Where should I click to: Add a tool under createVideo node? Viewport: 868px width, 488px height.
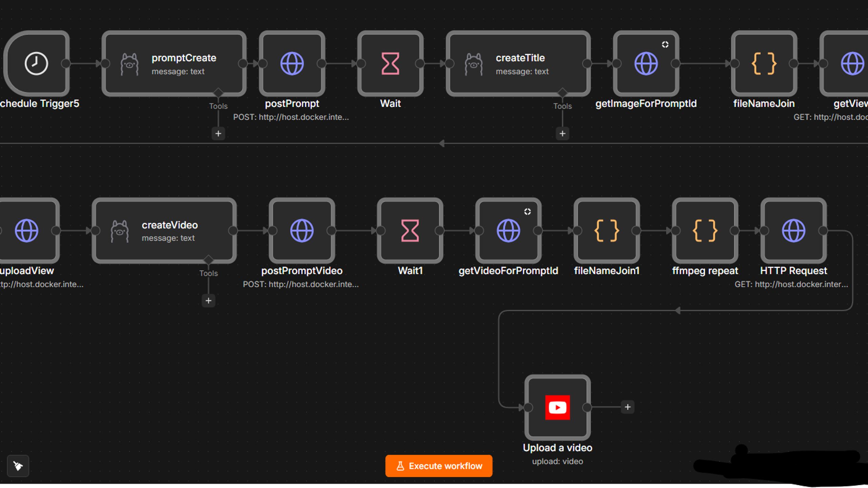click(209, 301)
